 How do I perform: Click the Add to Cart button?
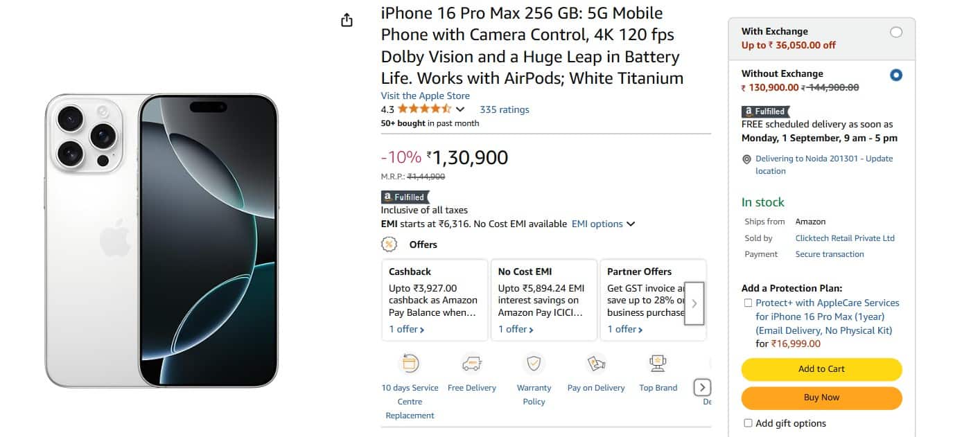tap(821, 369)
